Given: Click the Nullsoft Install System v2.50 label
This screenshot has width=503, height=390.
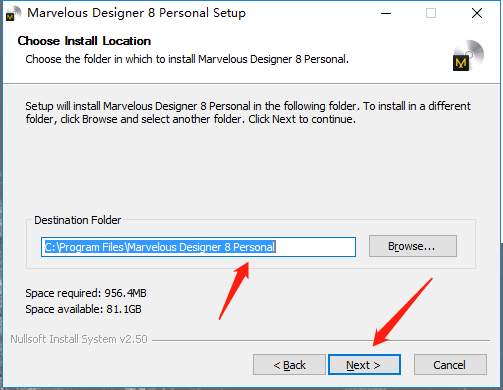Looking at the screenshot, I should pos(79,339).
